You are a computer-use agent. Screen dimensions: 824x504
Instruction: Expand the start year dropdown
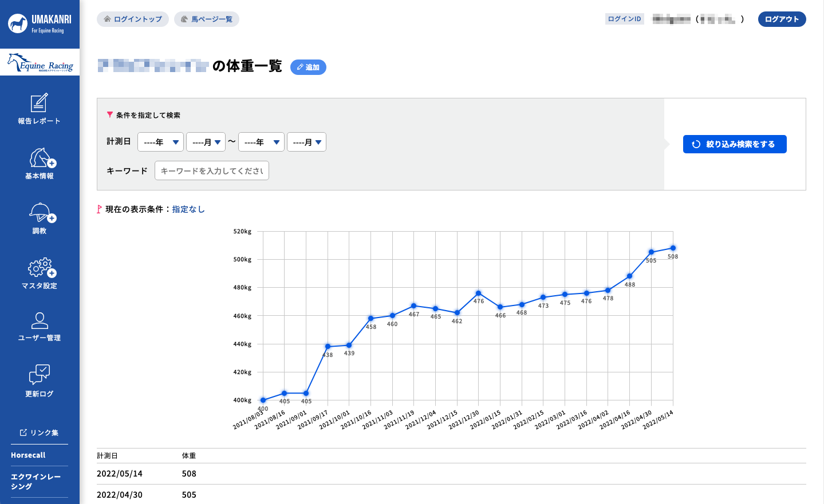[x=160, y=142]
